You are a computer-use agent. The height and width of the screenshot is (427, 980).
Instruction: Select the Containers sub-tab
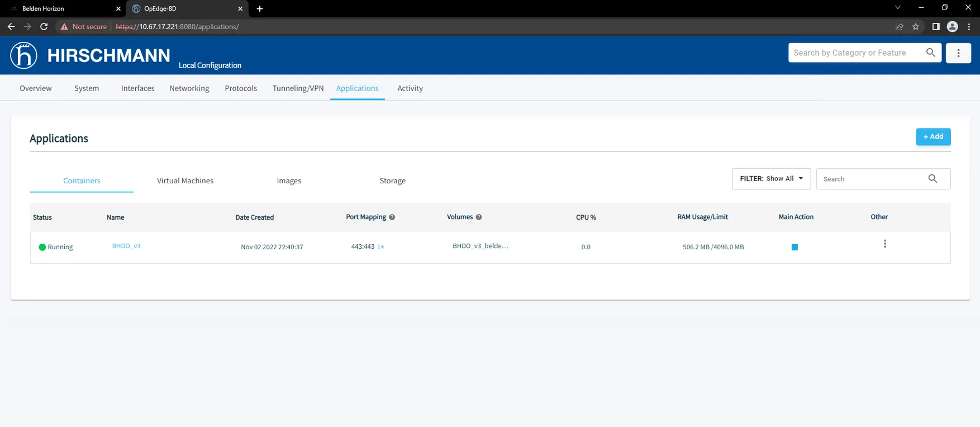click(x=82, y=181)
